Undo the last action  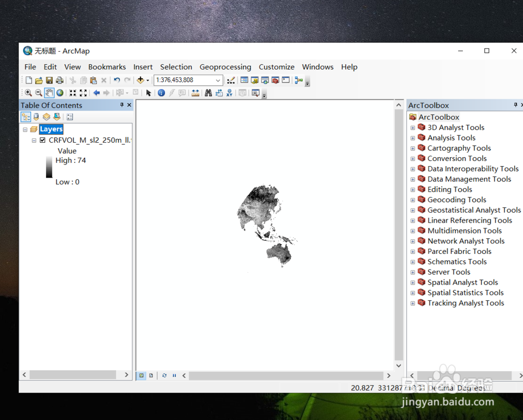[117, 80]
